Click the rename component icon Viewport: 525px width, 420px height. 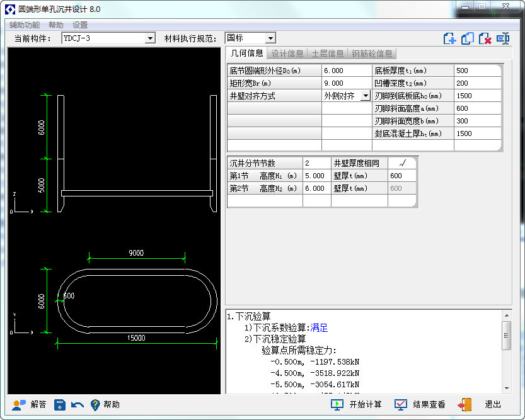click(x=503, y=38)
